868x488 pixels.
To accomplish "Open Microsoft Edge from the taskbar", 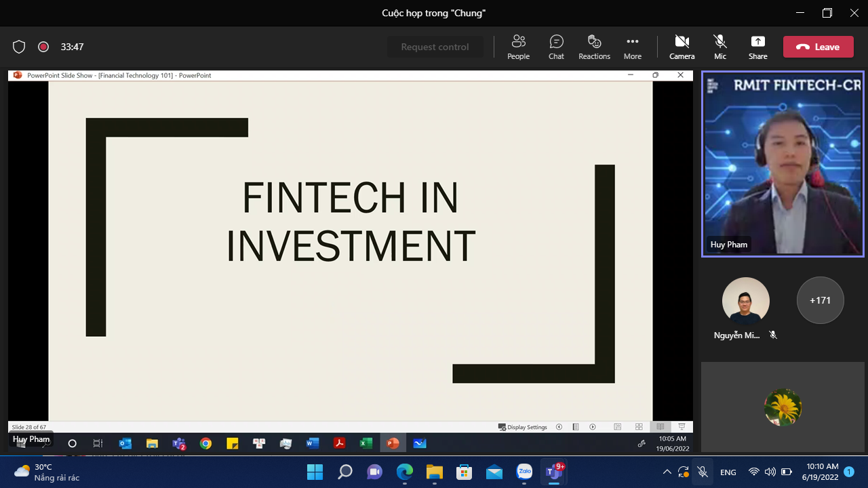I will 405,472.
